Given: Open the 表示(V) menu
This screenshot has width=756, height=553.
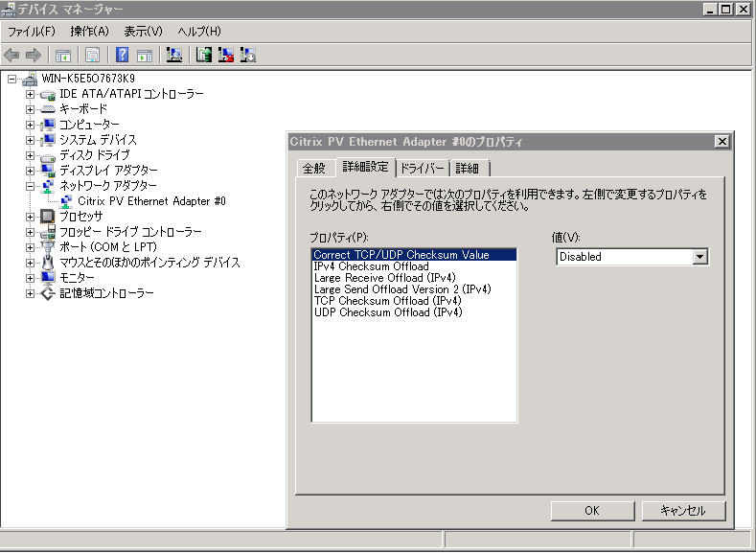Looking at the screenshot, I should pos(143,32).
